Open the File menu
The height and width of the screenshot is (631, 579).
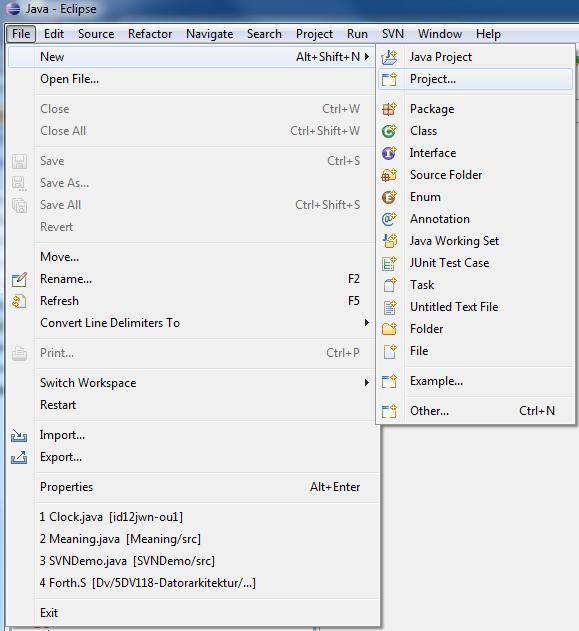coord(21,34)
